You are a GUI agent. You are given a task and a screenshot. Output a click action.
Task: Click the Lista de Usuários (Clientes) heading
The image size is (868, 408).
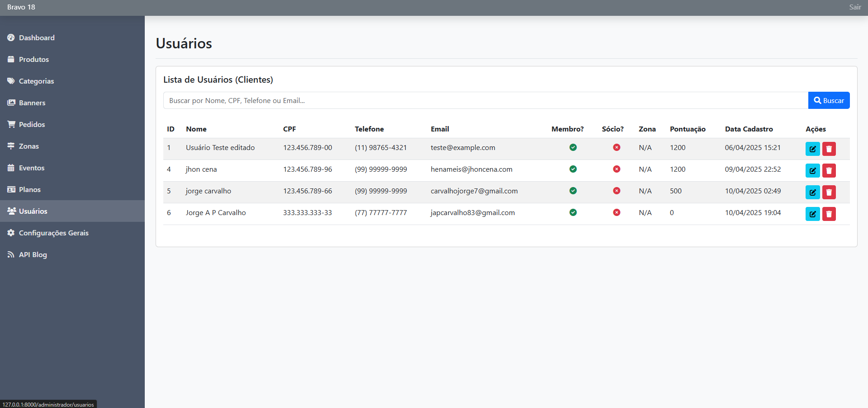[x=218, y=80]
